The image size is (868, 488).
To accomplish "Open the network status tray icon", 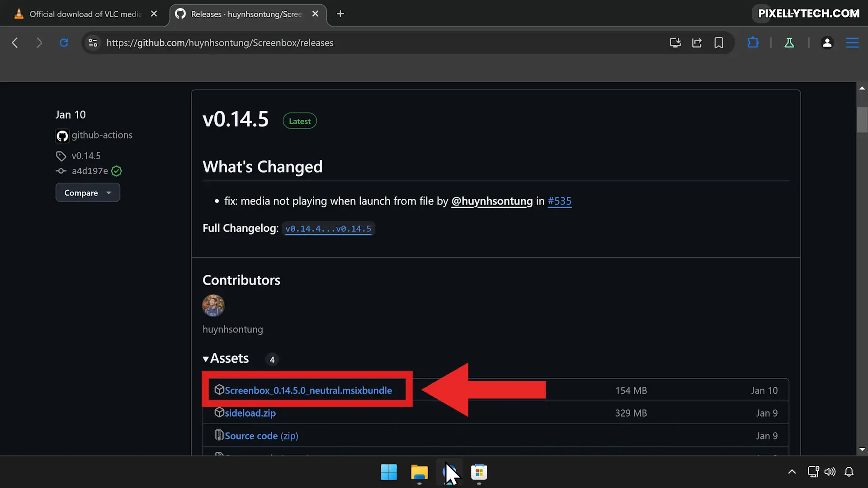I will [x=813, y=472].
